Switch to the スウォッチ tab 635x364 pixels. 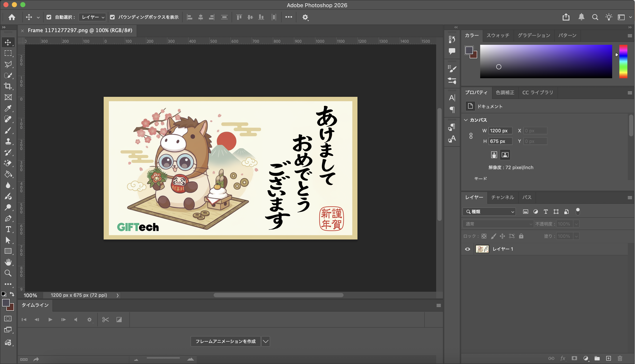(498, 35)
